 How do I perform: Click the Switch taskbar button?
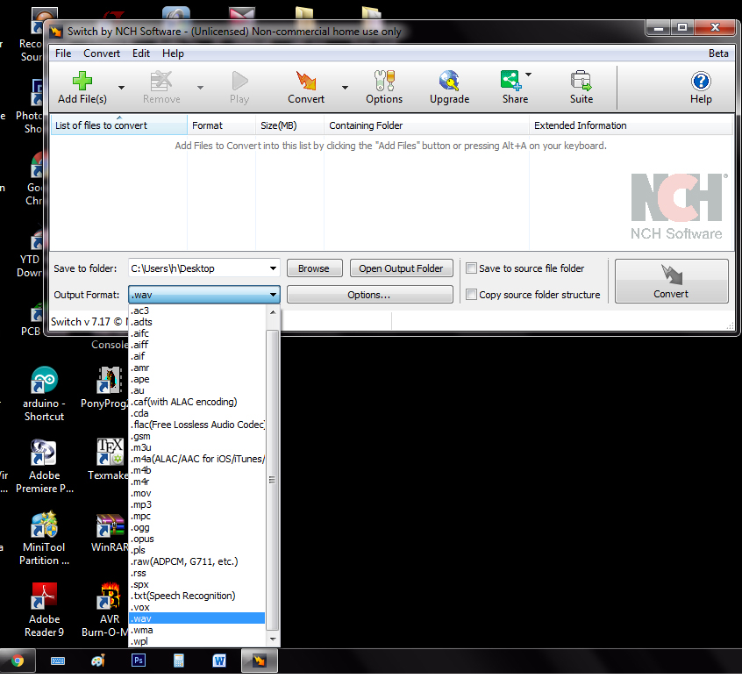coord(260,661)
